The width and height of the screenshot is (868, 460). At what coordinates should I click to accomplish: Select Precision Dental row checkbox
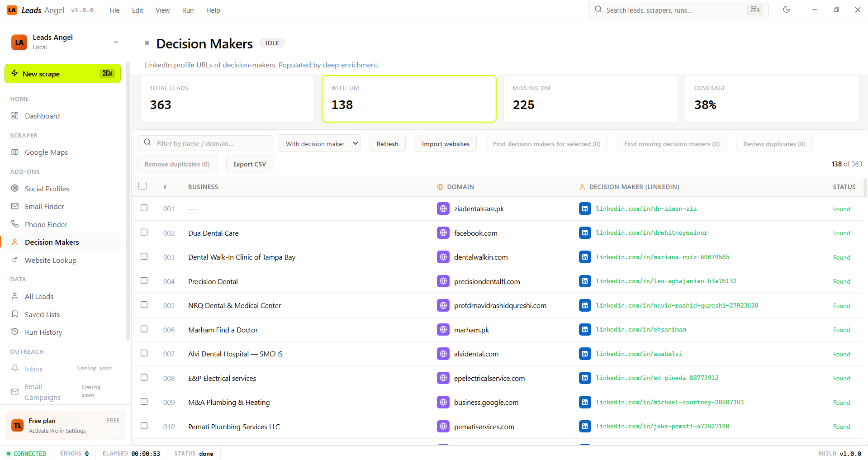click(x=144, y=281)
